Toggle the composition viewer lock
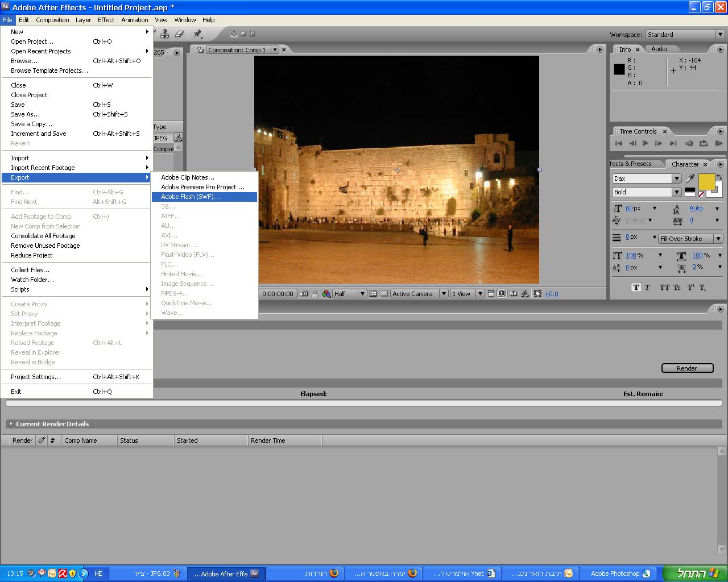 click(x=200, y=50)
